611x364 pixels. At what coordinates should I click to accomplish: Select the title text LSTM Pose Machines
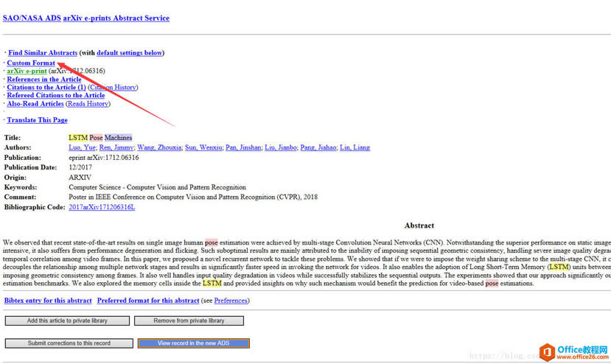tap(100, 138)
